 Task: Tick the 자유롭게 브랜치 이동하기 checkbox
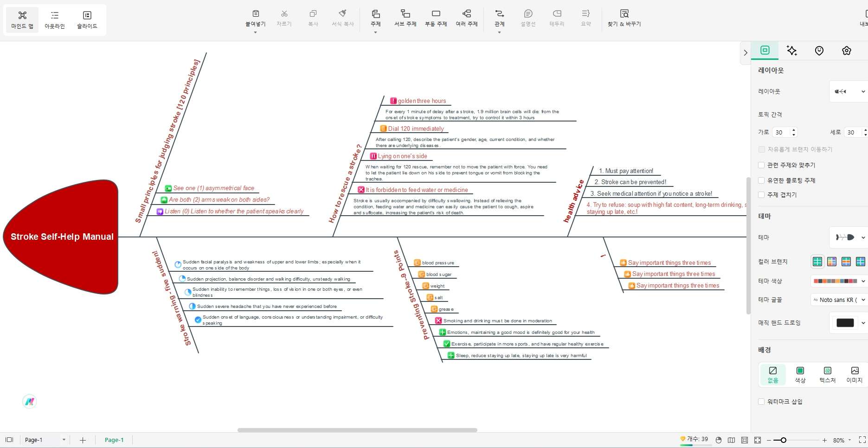click(761, 149)
